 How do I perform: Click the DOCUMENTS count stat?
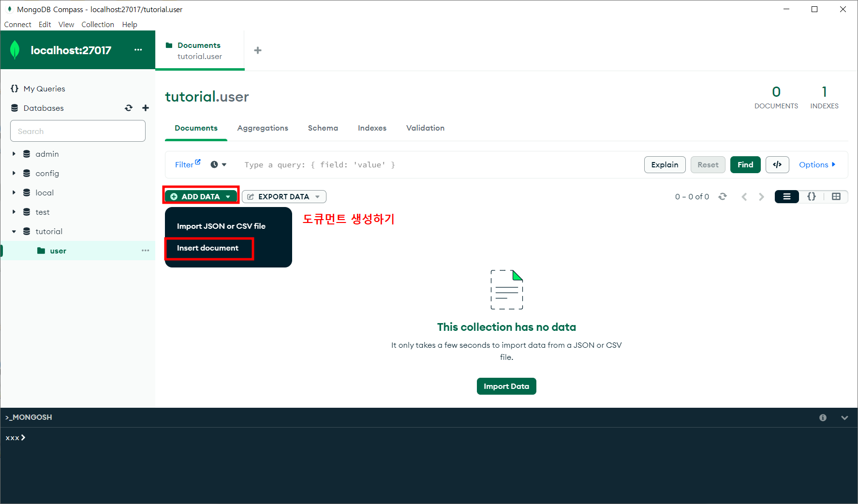coord(776,97)
